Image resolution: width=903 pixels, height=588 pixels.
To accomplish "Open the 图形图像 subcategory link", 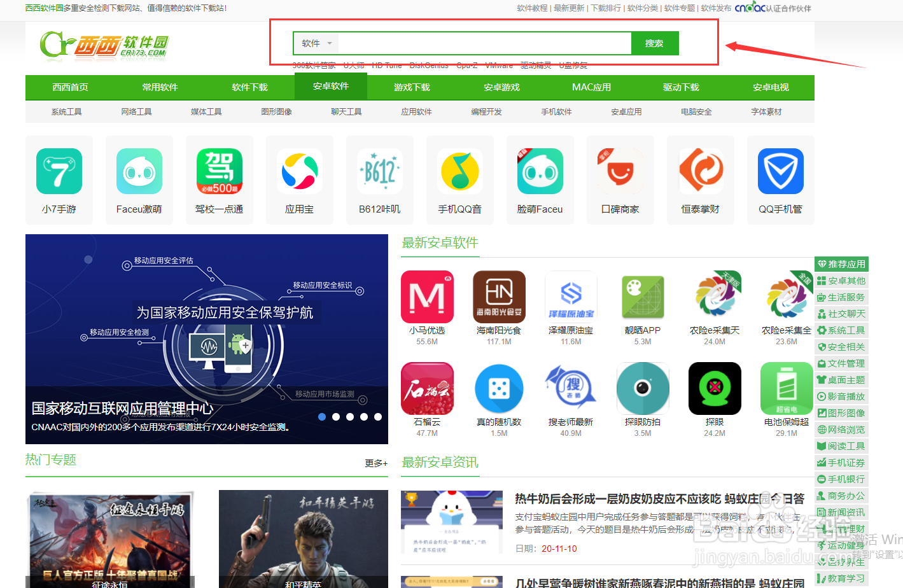I will (277, 111).
